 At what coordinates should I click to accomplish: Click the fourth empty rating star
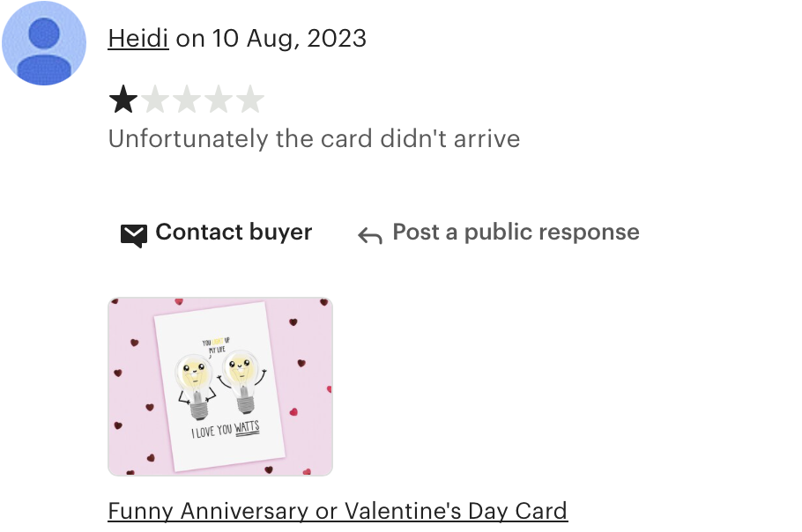point(219,100)
